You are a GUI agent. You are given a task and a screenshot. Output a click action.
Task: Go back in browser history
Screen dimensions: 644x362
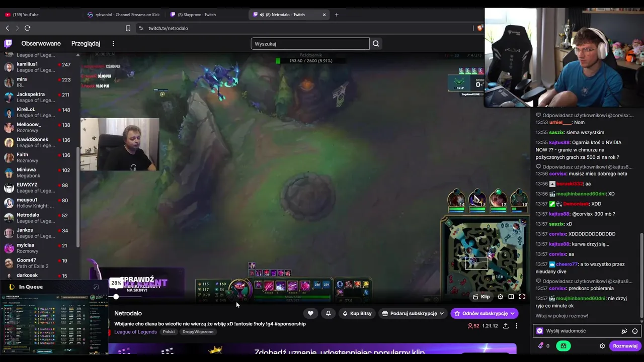(7, 28)
